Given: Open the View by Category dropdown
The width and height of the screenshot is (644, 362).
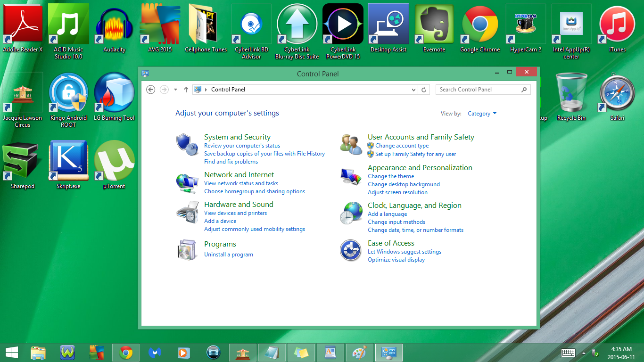Looking at the screenshot, I should [x=482, y=114].
